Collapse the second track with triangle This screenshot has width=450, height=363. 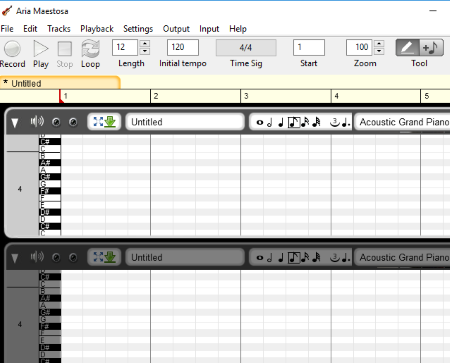click(x=15, y=258)
